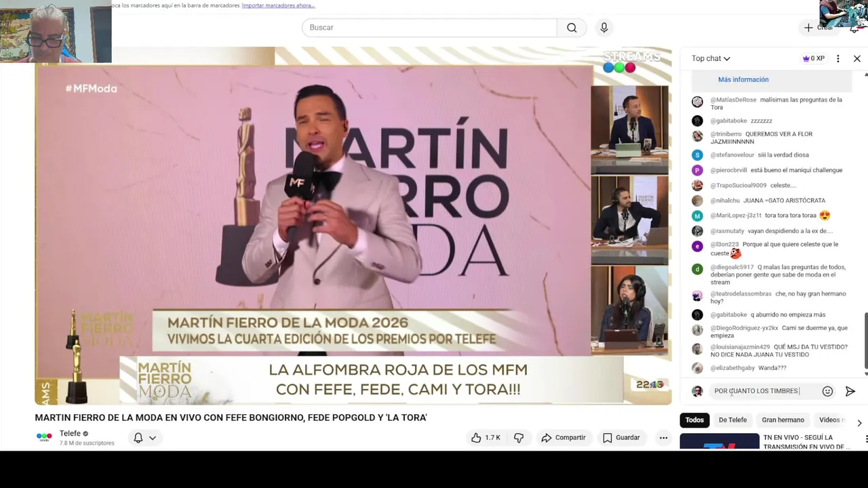Select the Todos filter chip
Viewport: 868px width, 488px height.
(x=694, y=420)
